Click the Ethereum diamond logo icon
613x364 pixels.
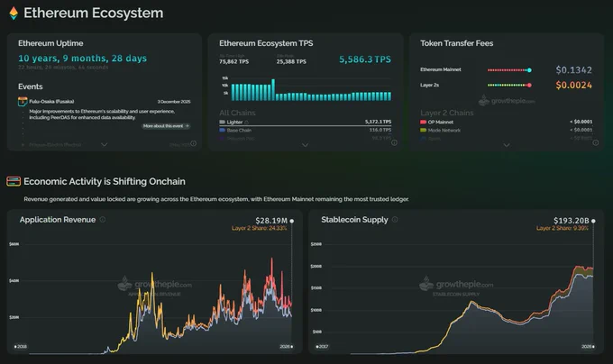(x=14, y=14)
